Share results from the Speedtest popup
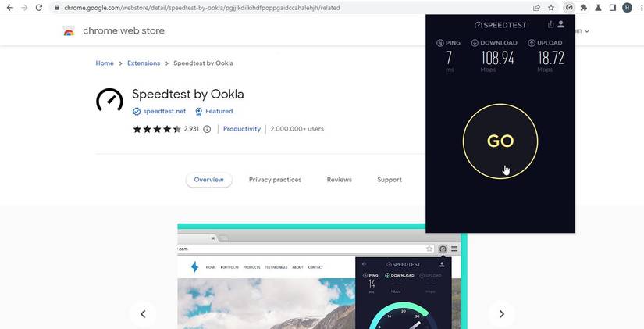Image resolution: width=644 pixels, height=329 pixels. pos(550,25)
